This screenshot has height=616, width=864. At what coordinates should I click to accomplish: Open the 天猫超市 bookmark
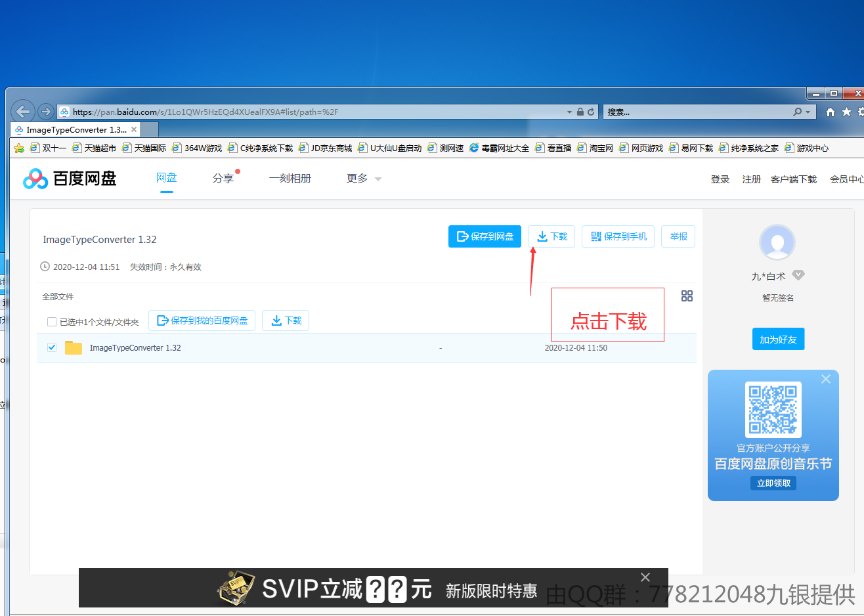[94, 148]
